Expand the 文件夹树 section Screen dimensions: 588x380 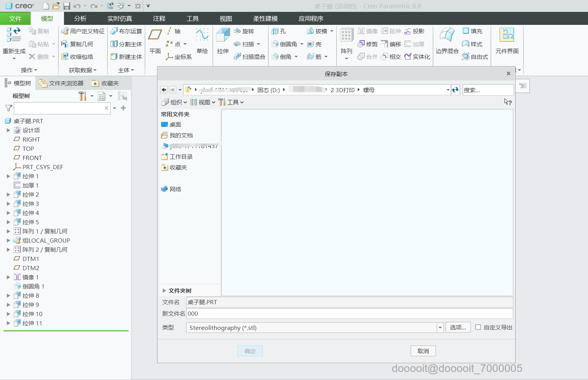[x=164, y=290]
